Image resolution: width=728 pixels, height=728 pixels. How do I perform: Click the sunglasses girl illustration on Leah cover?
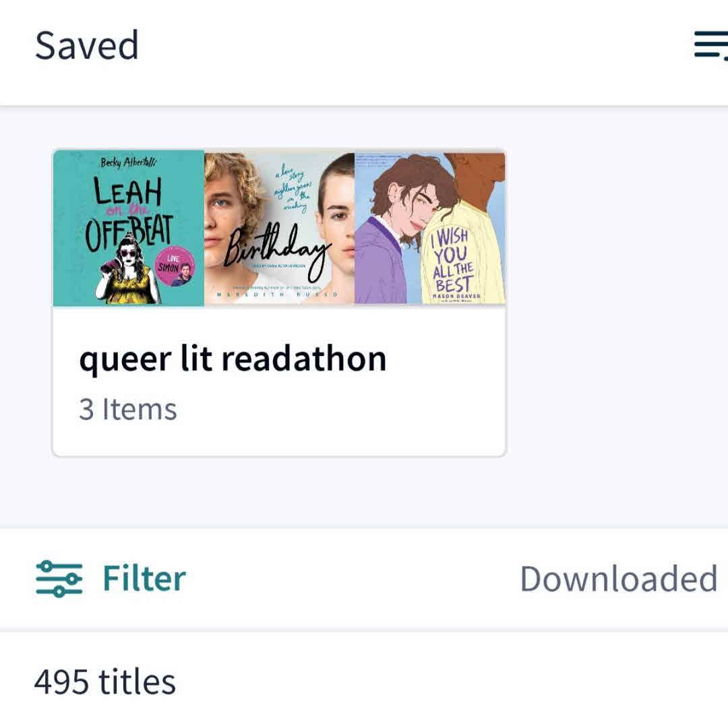(127, 273)
